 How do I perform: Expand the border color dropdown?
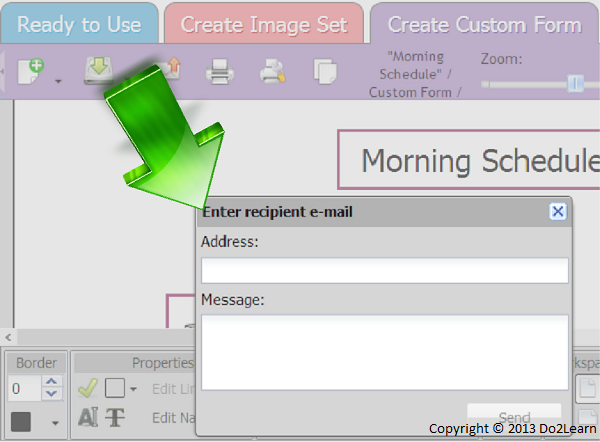click(x=55, y=423)
